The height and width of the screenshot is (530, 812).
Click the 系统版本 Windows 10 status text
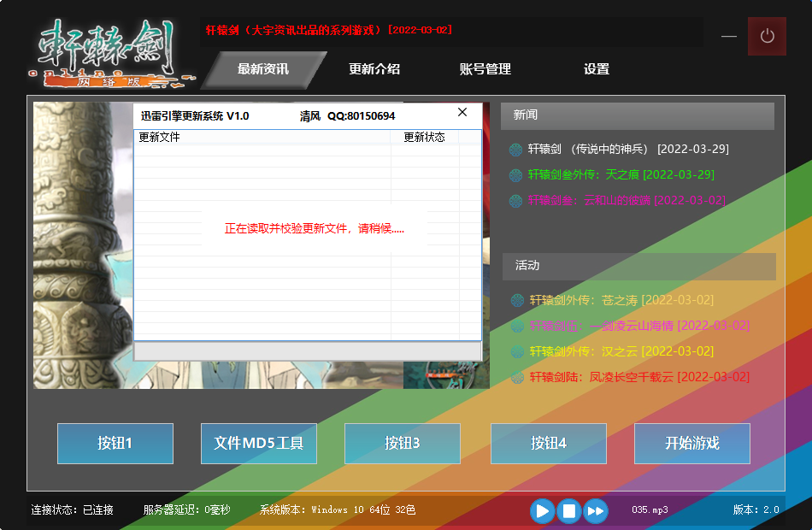[338, 510]
